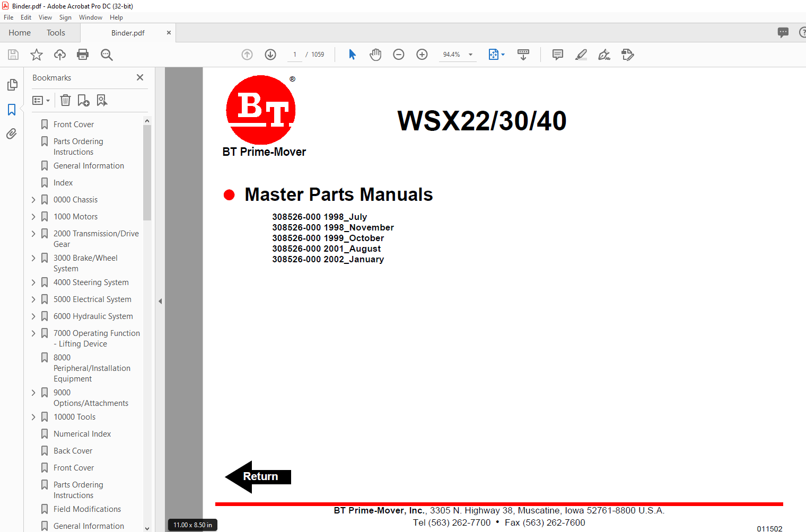Click the bookmarks list scrollbar thumb
This screenshot has width=806, height=532.
[x=147, y=173]
